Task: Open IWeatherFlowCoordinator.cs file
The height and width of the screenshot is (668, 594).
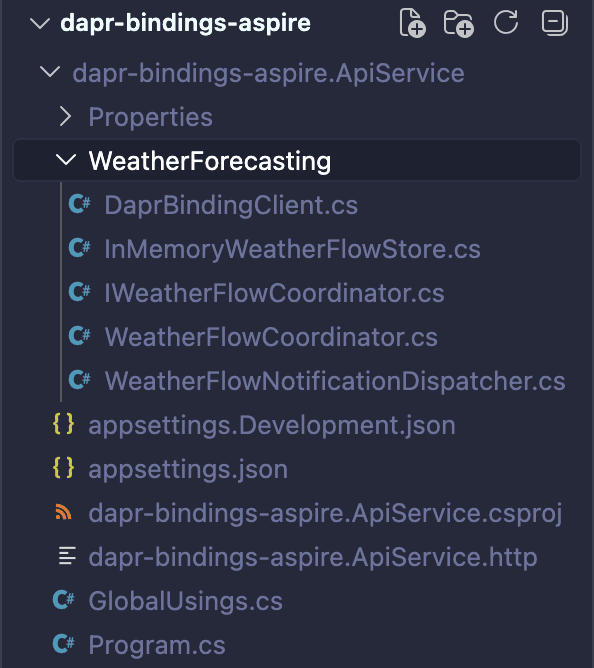Action: (274, 293)
